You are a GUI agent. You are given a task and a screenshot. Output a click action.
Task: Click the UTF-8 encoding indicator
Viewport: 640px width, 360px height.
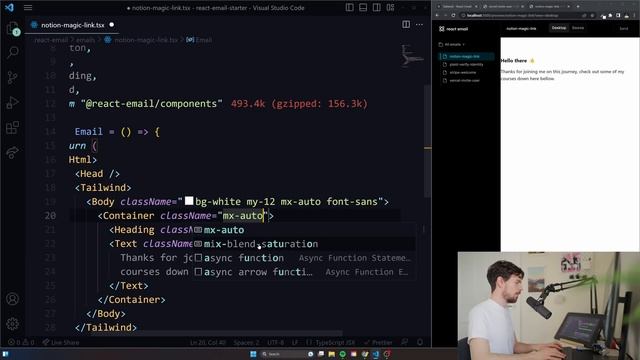click(x=276, y=342)
